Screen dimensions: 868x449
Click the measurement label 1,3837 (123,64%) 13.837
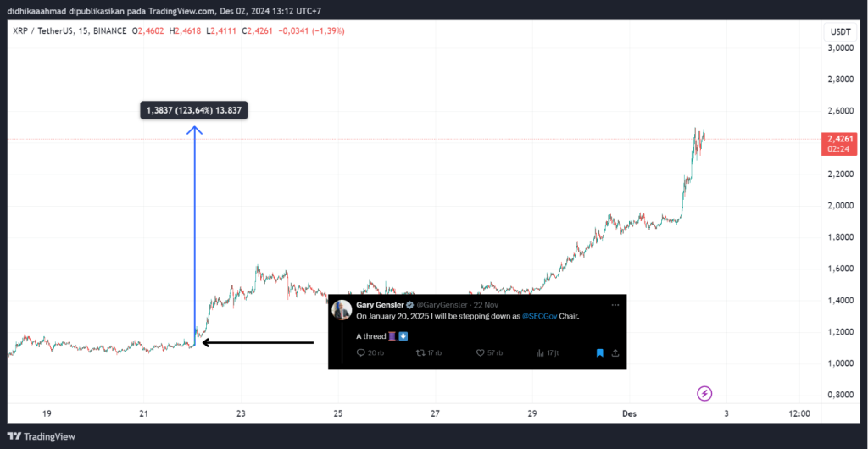(x=194, y=111)
